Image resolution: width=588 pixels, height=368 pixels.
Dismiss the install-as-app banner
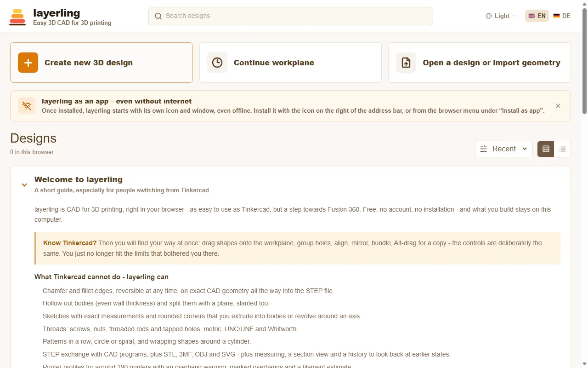(558, 106)
